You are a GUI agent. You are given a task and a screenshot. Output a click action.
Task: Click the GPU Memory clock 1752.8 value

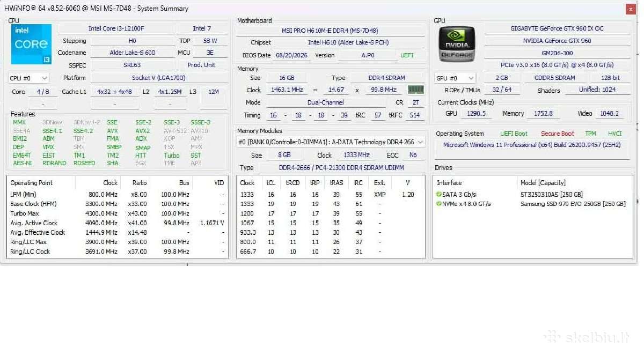click(543, 114)
